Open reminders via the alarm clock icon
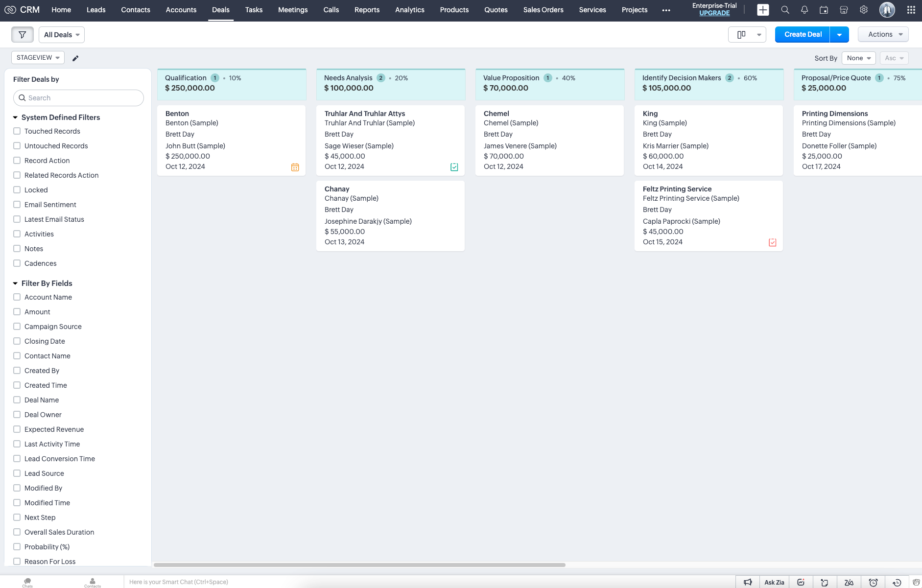Image resolution: width=922 pixels, height=588 pixels. pos(872,582)
